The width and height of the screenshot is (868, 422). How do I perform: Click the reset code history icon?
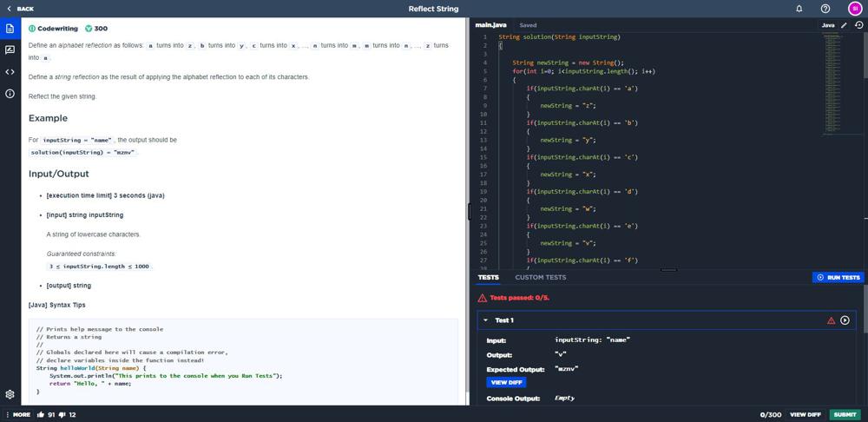[858, 25]
